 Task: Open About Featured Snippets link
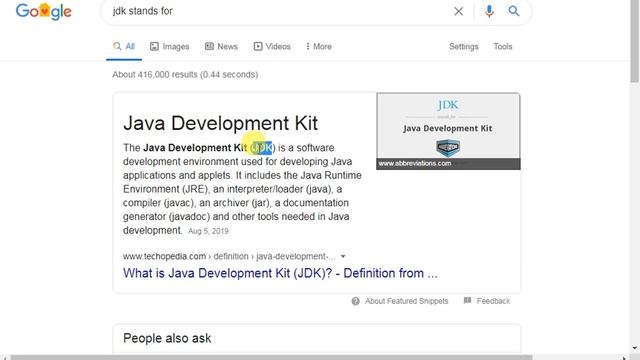tap(407, 301)
